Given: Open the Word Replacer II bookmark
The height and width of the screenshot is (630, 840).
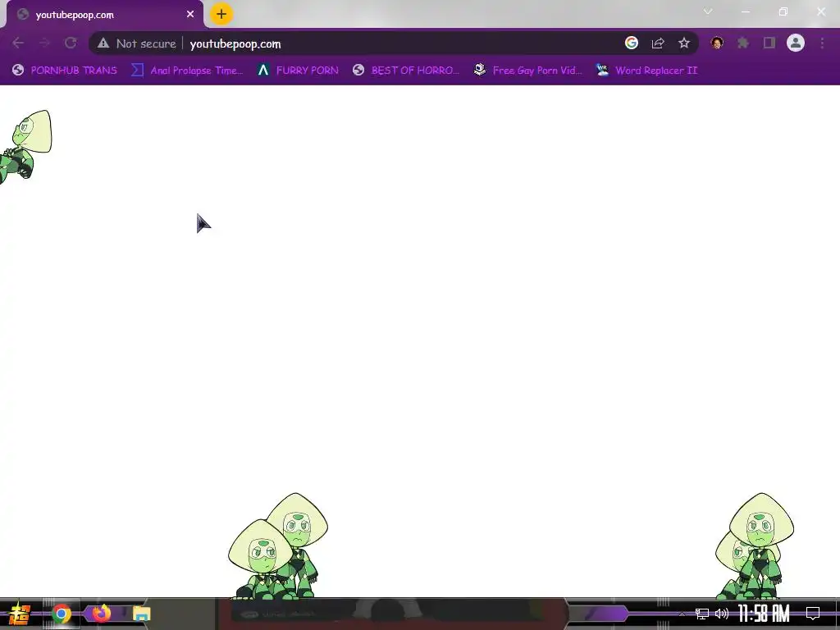Looking at the screenshot, I should (646, 71).
